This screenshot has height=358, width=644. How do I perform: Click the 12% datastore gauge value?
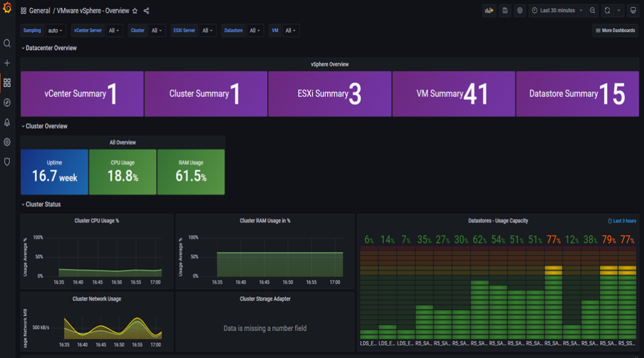point(572,240)
